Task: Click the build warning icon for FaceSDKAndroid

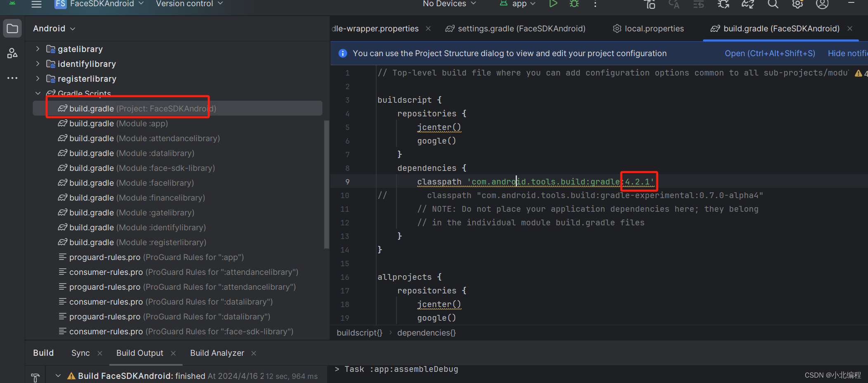Action: 71,376
